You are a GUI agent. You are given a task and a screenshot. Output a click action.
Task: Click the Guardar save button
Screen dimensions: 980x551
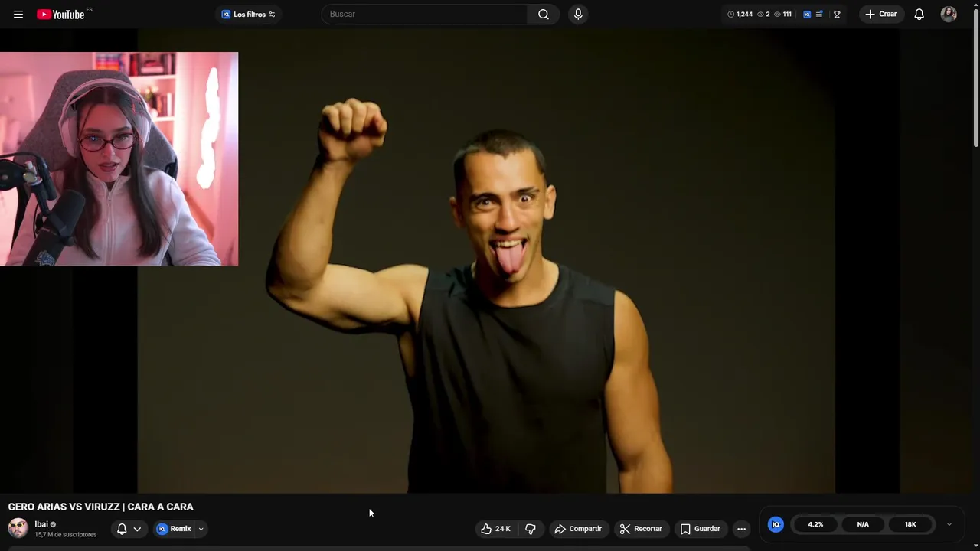point(701,529)
